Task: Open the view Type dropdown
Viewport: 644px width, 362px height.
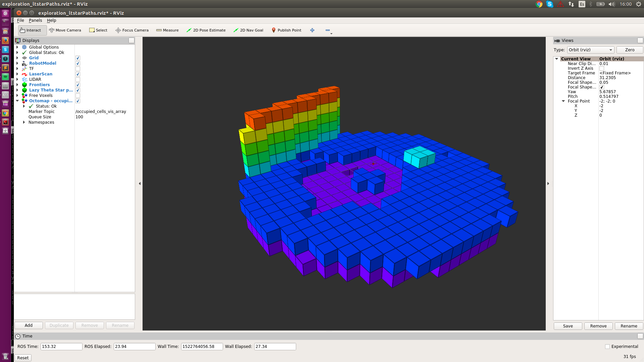Action: pos(591,50)
